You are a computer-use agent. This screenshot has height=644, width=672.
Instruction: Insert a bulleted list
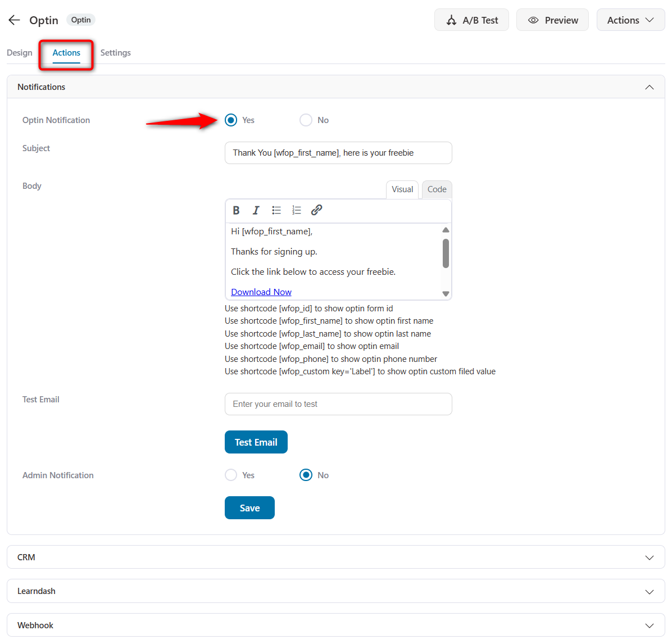click(276, 210)
